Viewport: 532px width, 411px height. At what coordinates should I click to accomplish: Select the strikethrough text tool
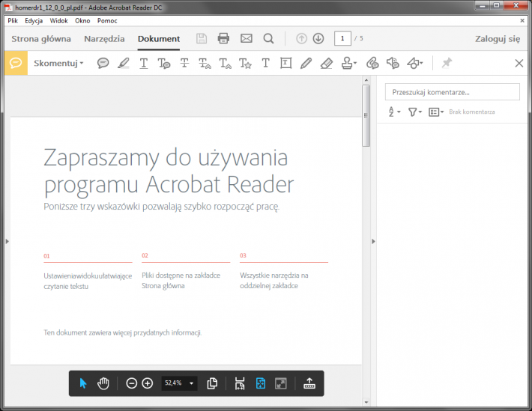coord(184,63)
